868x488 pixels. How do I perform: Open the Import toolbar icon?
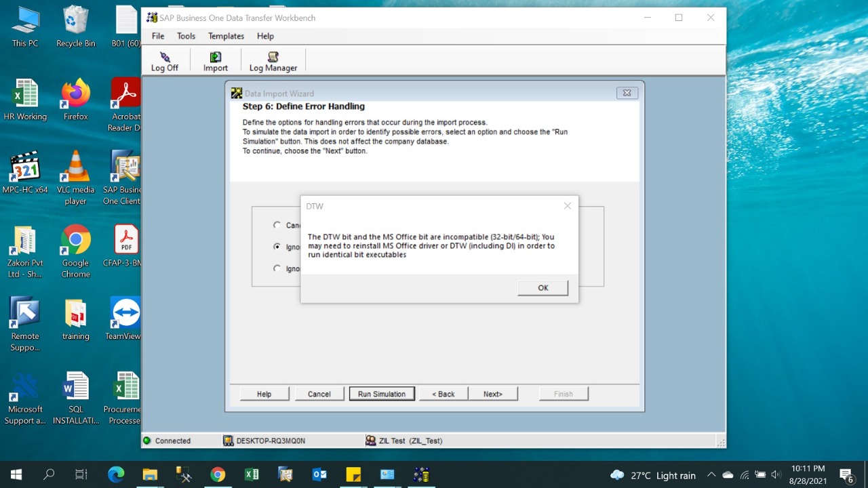coord(216,60)
